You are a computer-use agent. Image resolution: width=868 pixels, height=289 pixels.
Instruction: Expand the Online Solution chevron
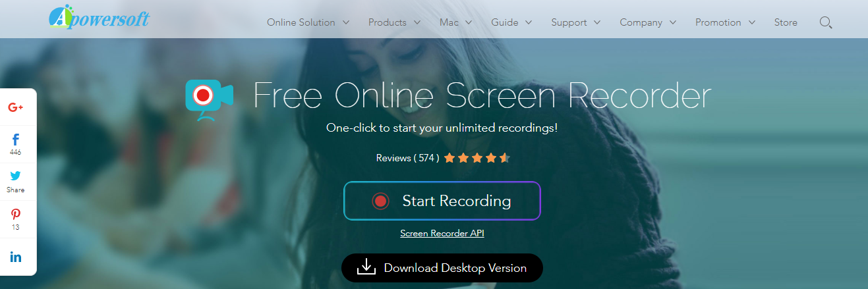(x=347, y=22)
